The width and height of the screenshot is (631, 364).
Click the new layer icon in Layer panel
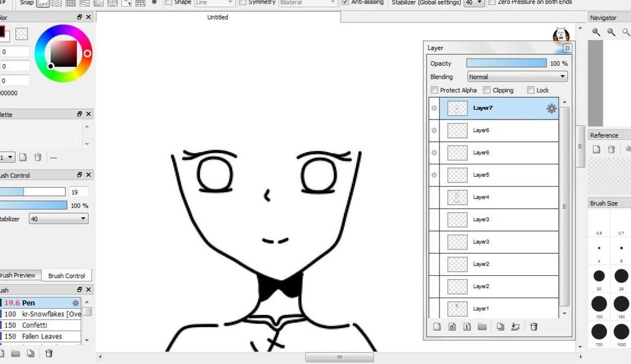[x=437, y=326]
